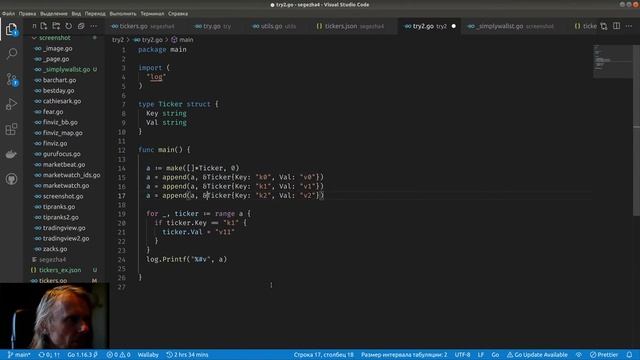640x360 pixels.
Task: Switch to the tickers.json tab
Action: [350, 26]
